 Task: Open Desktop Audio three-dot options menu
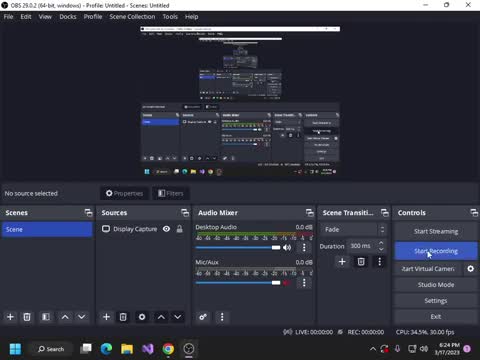[x=304, y=248]
